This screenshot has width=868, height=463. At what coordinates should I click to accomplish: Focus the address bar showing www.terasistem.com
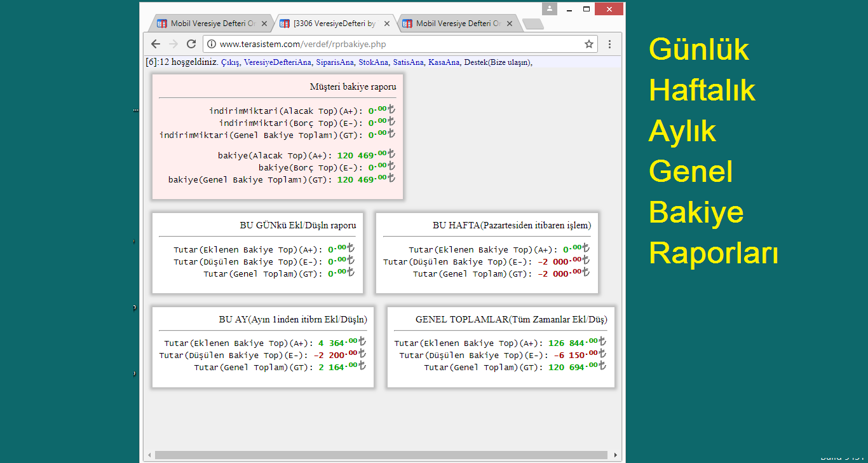pos(400,44)
